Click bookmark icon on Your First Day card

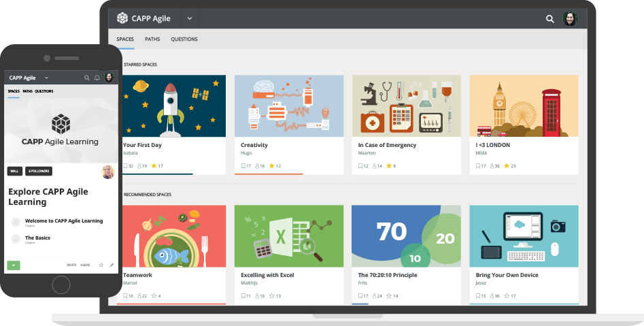125,166
